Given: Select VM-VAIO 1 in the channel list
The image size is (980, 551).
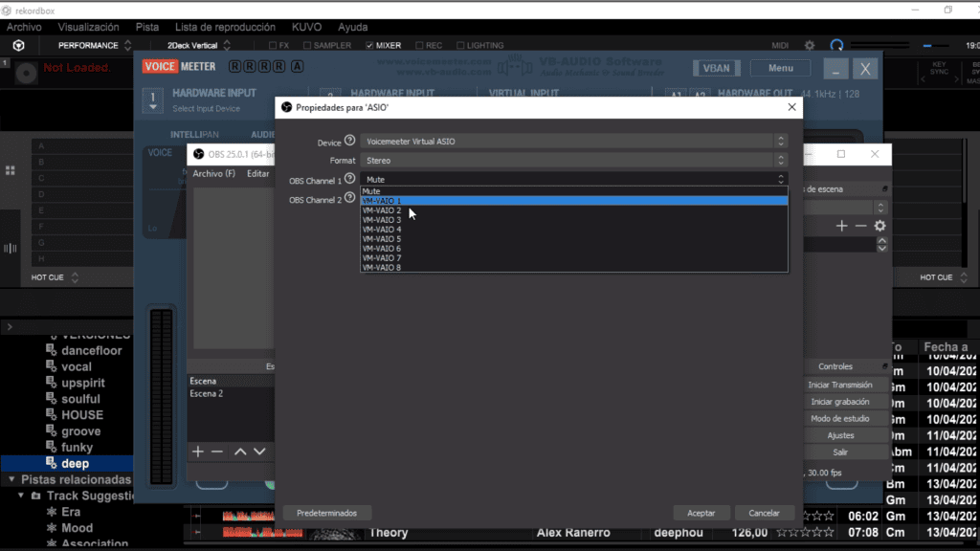Looking at the screenshot, I should pyautogui.click(x=574, y=201).
